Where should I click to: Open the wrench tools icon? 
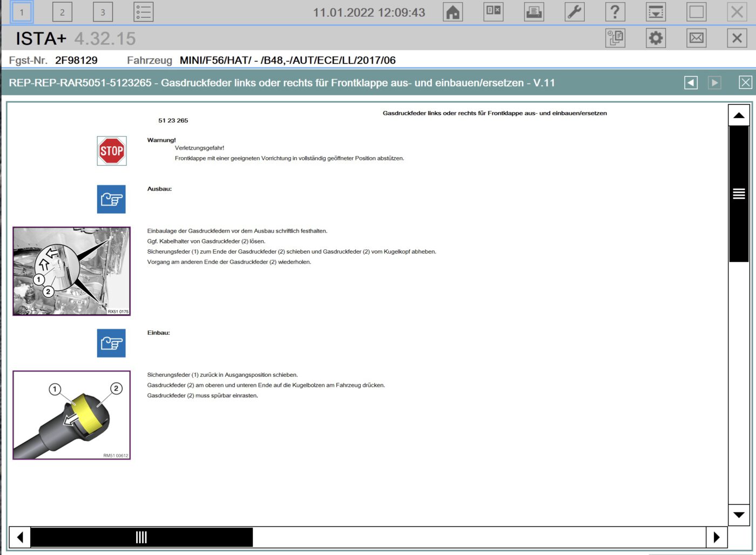click(575, 12)
